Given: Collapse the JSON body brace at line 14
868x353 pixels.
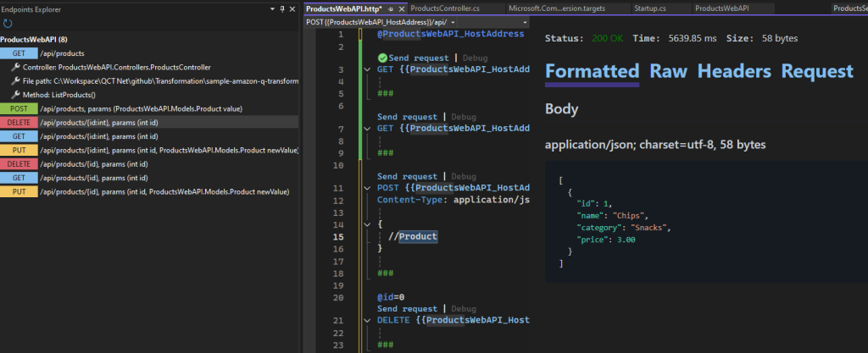Looking at the screenshot, I should [x=366, y=224].
